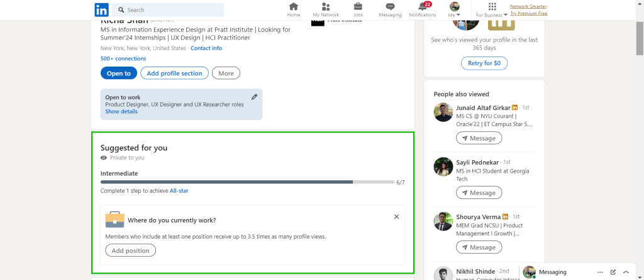Click Shourya Verma's name
Image resolution: width=644 pixels, height=280 pixels.
click(x=479, y=217)
